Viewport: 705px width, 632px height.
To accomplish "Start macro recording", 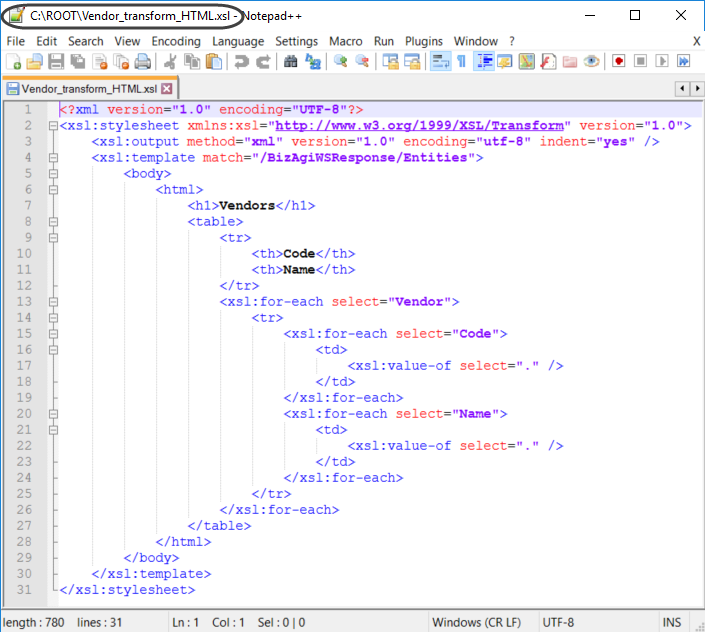I will click(x=619, y=62).
